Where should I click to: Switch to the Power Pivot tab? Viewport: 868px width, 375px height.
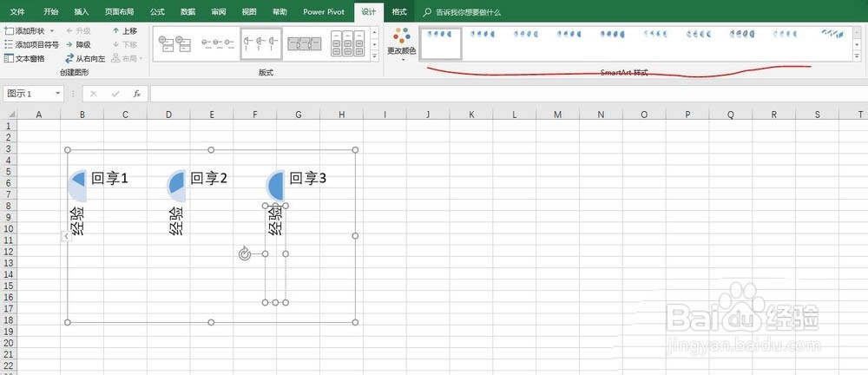pos(324,11)
